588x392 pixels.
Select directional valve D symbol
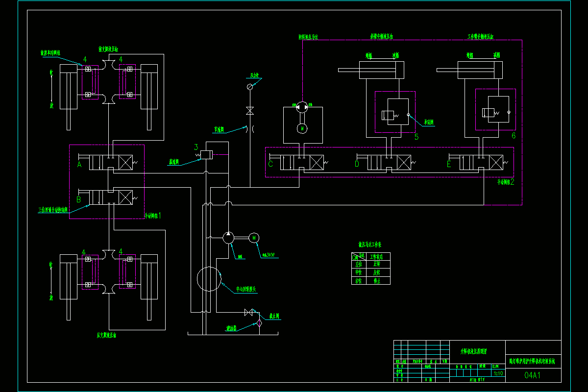click(389, 162)
